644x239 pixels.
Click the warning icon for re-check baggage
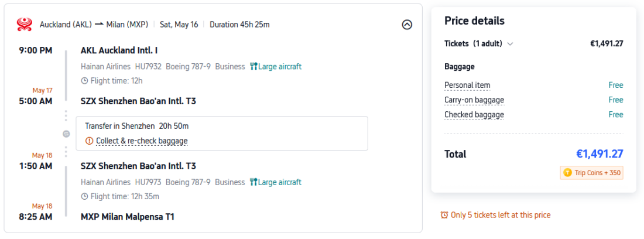tap(89, 141)
